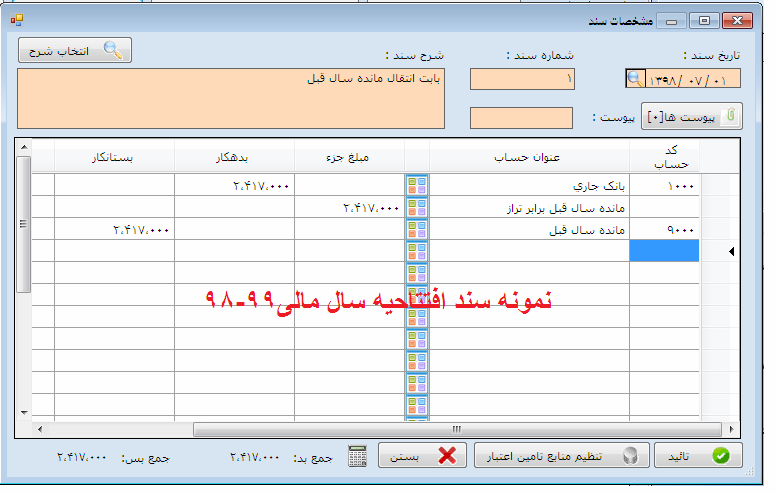776x494 pixels.
Task: Click account picker icon in بانک جاری row
Action: coord(417,185)
